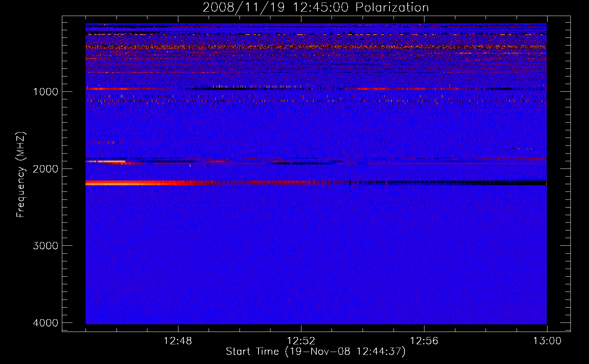
Task: Click the orange streak just below 2000 MHz
Action: tap(106, 161)
